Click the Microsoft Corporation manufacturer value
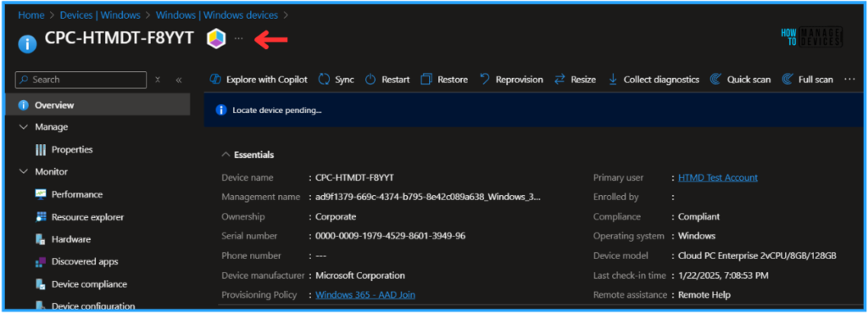 click(360, 276)
